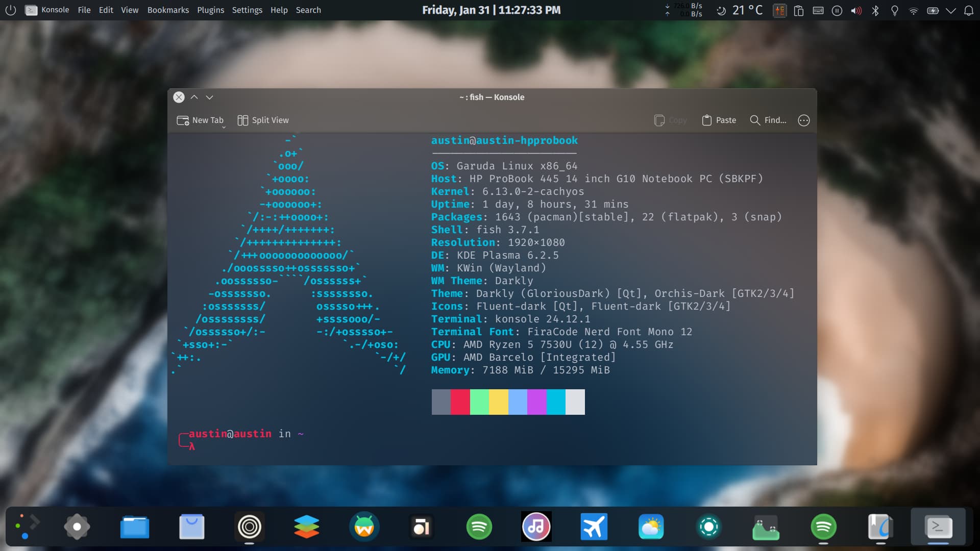Open the Help menu

click(279, 10)
